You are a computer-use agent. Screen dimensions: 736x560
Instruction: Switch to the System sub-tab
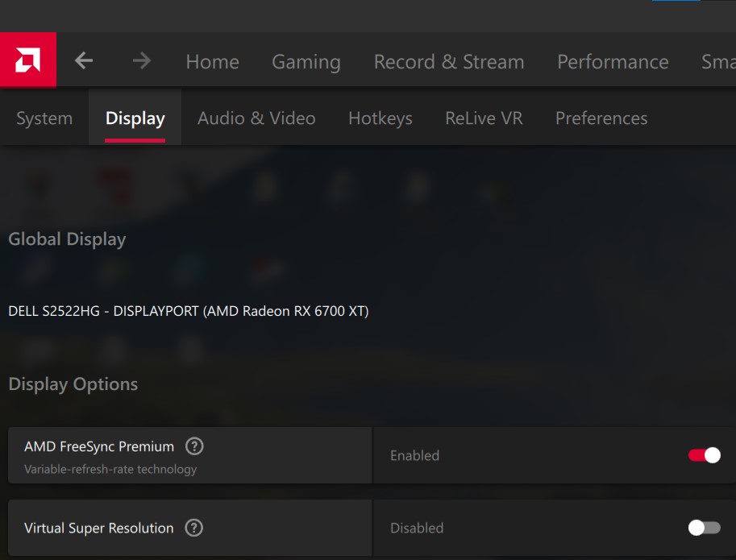pyautogui.click(x=44, y=118)
